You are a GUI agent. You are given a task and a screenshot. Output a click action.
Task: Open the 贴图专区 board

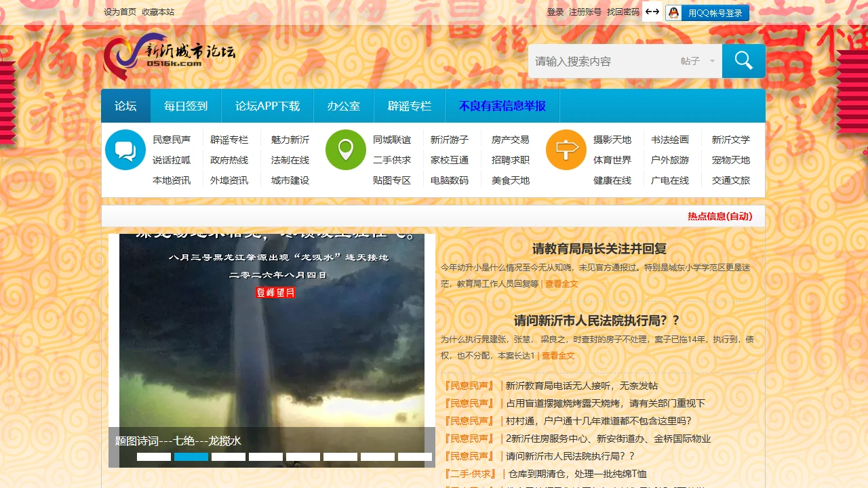(392, 180)
